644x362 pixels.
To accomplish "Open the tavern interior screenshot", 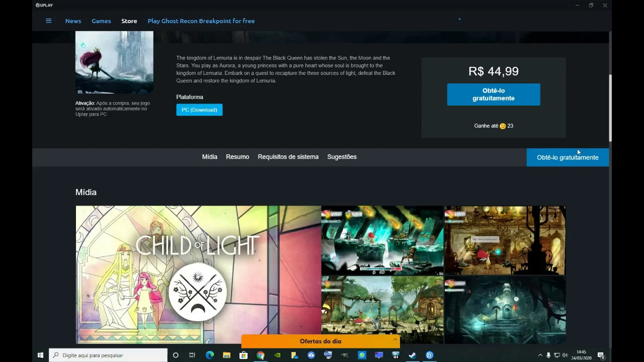I will point(505,240).
